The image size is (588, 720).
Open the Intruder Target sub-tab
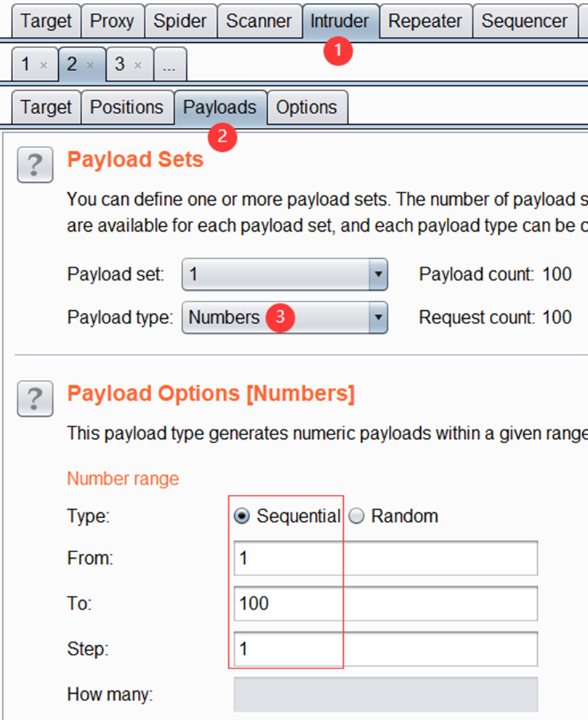point(46,107)
